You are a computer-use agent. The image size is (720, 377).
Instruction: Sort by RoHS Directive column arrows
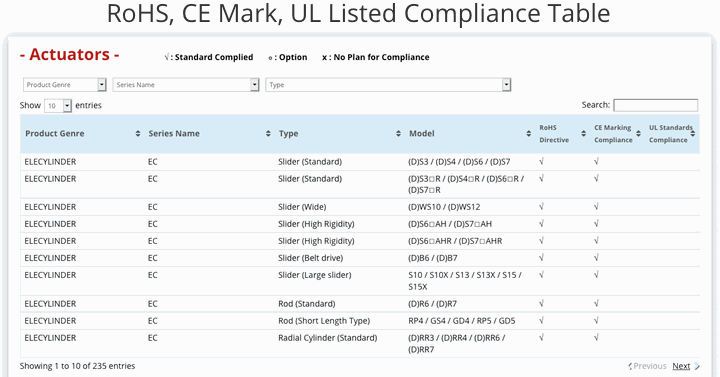pos(584,134)
